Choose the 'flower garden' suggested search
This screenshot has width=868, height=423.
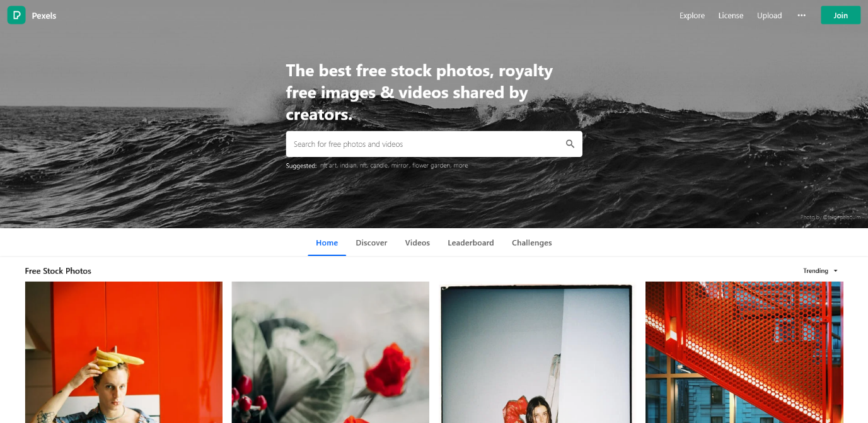[431, 166]
